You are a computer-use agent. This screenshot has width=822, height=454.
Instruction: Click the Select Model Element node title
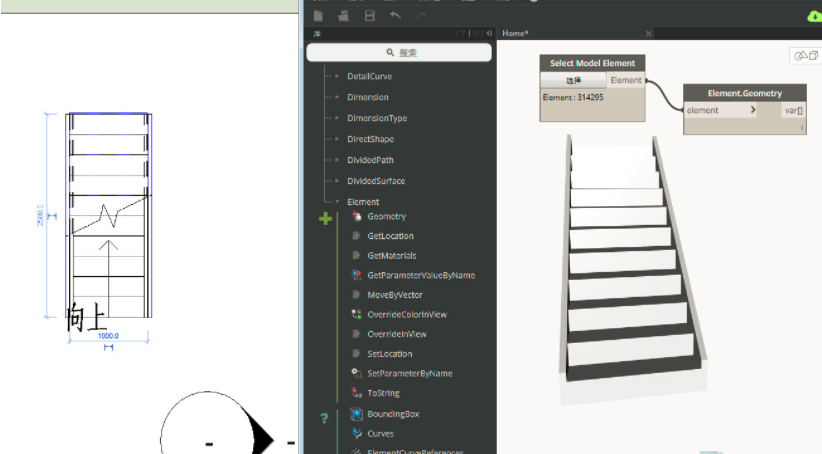click(x=592, y=63)
